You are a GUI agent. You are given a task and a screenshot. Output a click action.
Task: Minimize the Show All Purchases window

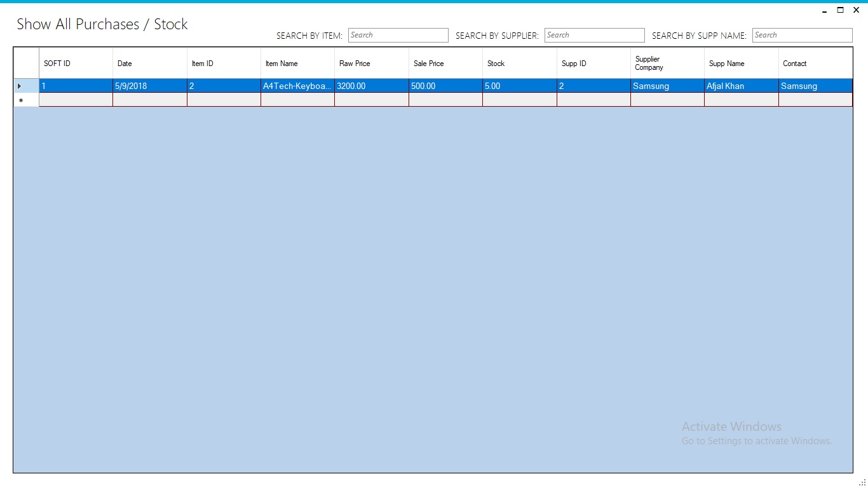pyautogui.click(x=824, y=10)
